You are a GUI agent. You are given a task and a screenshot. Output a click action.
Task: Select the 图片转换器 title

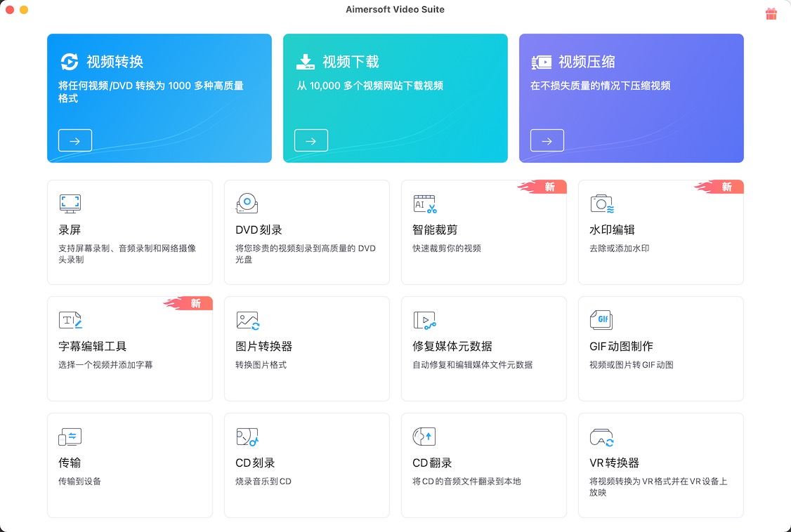pos(264,346)
